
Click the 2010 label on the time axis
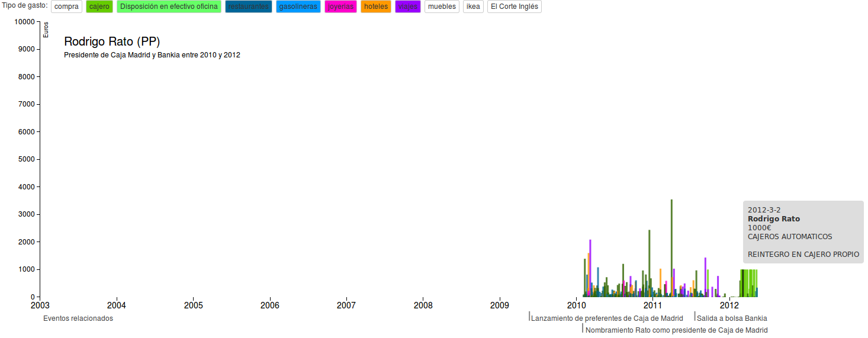coord(576,305)
